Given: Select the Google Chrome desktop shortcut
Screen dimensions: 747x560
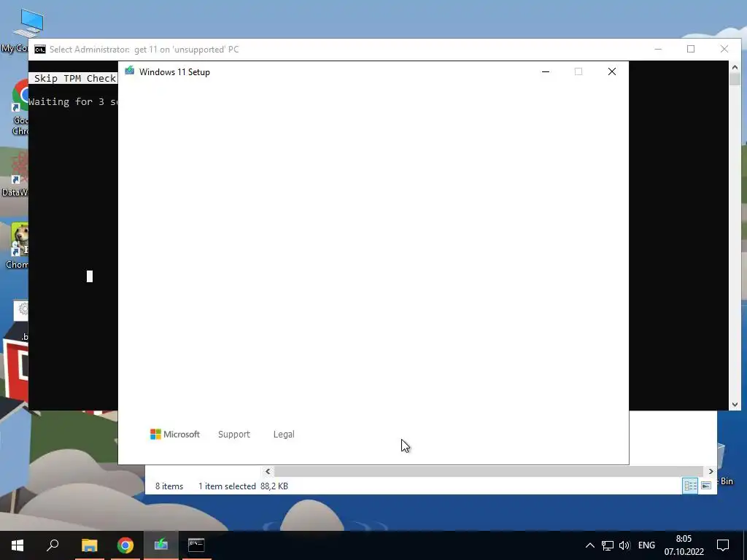Looking at the screenshot, I should [20, 107].
